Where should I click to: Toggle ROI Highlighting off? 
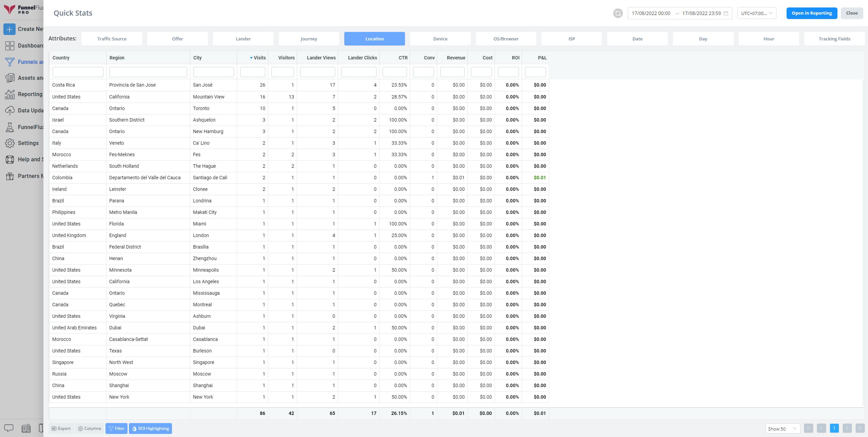(x=150, y=429)
